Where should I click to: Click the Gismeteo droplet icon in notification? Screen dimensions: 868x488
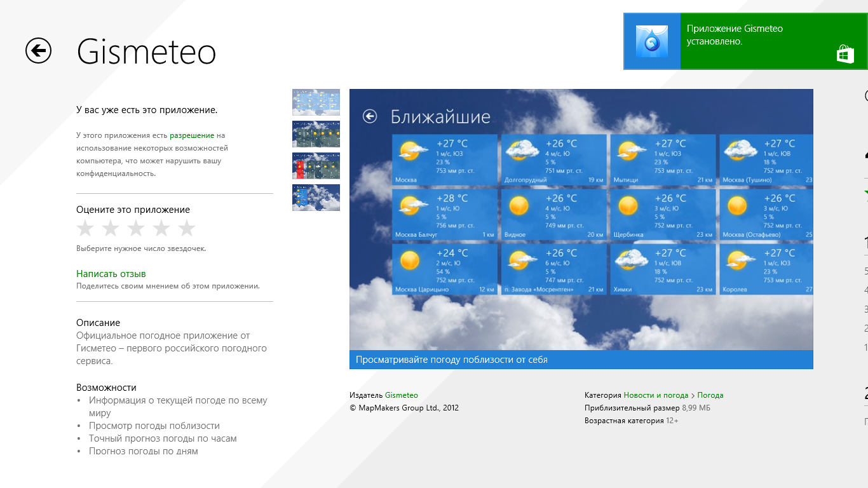point(652,41)
